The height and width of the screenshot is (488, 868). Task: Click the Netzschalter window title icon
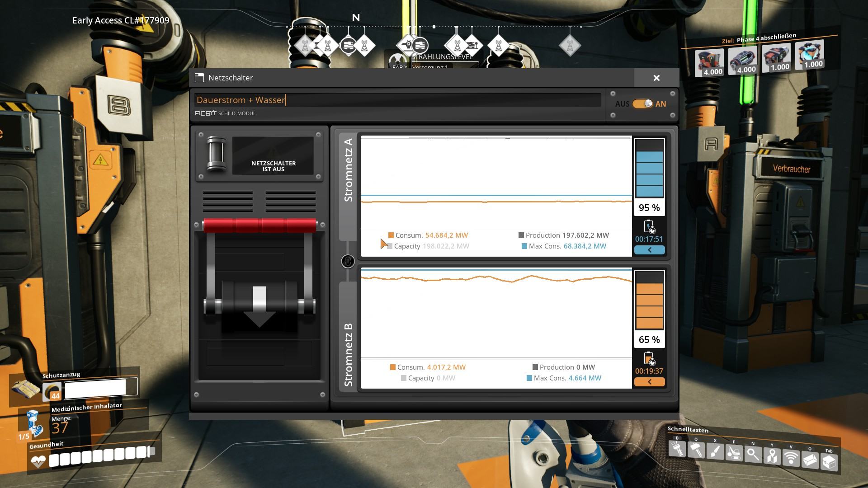(199, 78)
